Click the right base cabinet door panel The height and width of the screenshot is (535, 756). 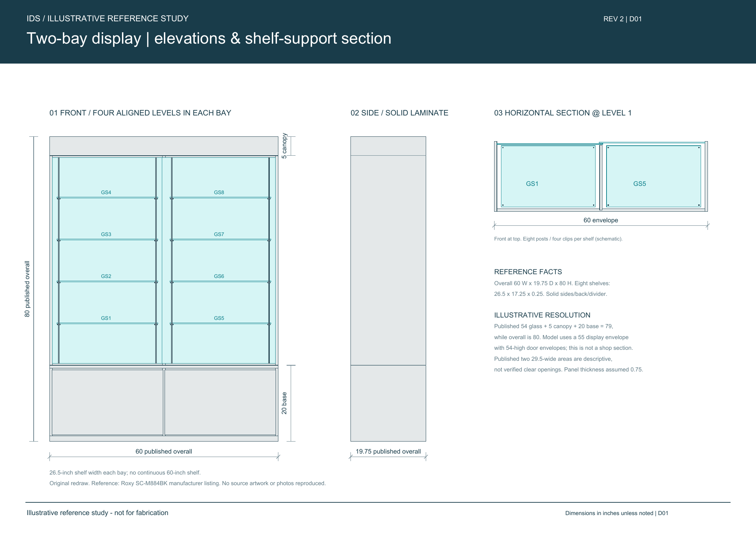click(220, 402)
